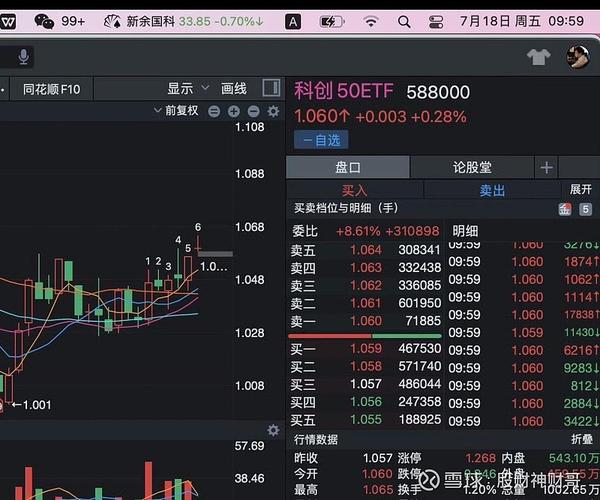Select the 盘口 tab
This screenshot has height=500, width=600.
click(347, 167)
